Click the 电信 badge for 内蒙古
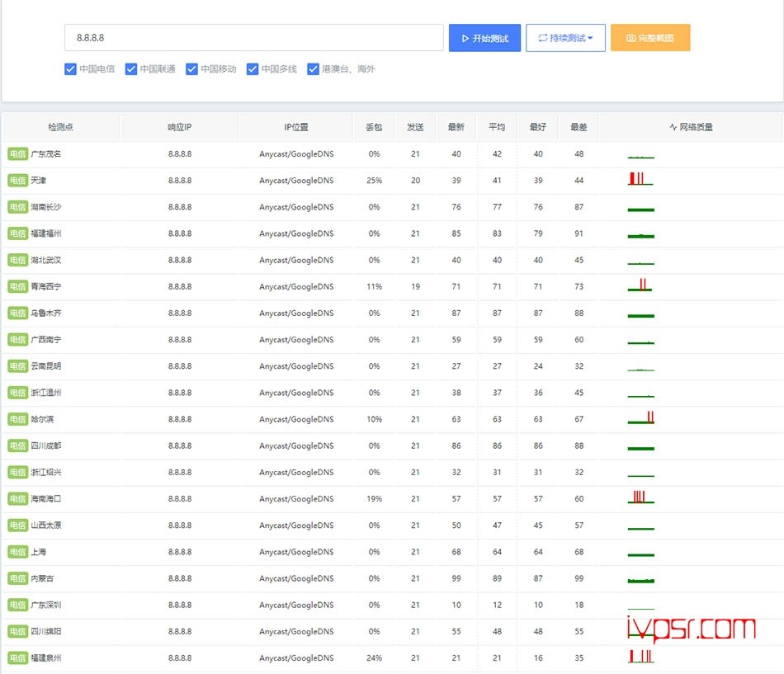 point(17,578)
